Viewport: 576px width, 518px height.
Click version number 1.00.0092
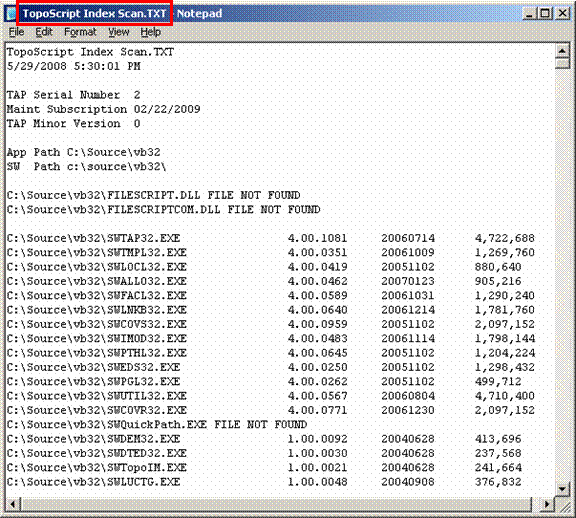pos(317,439)
